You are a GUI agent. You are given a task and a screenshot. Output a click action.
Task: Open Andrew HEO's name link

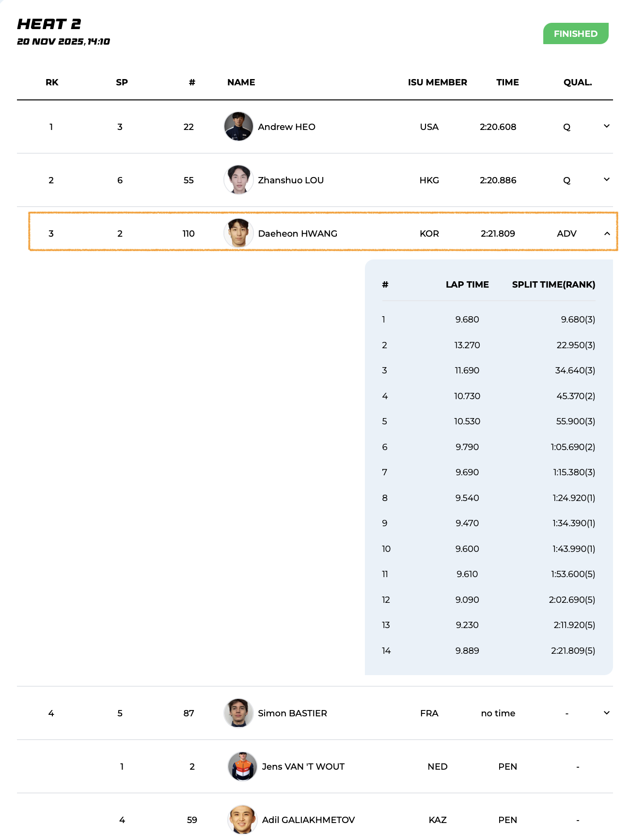pos(286,127)
